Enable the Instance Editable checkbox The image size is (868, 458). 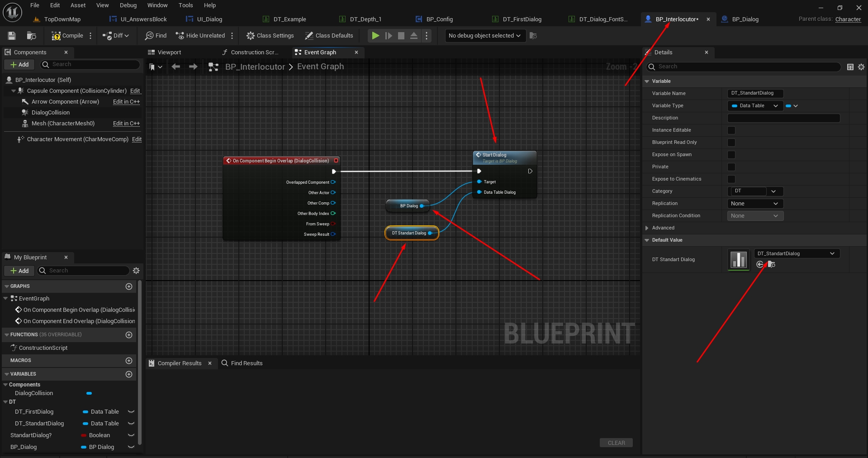[731, 130]
